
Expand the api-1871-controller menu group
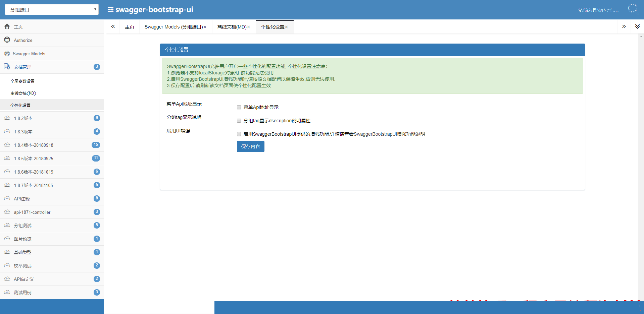coord(52,212)
